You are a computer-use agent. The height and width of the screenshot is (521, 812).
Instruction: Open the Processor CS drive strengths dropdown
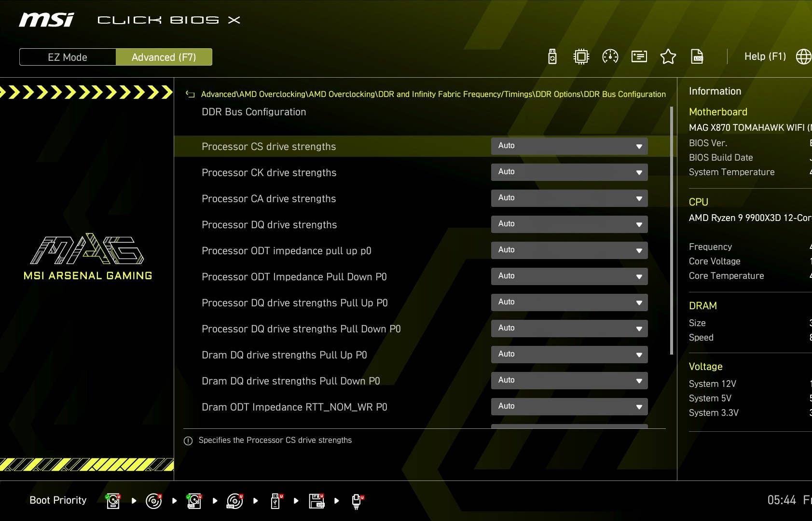click(x=569, y=146)
